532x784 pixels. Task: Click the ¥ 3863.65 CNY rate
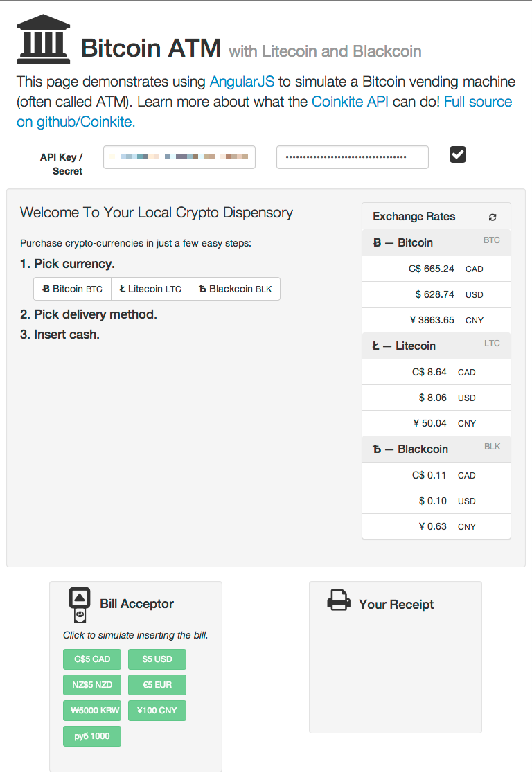pyautogui.click(x=436, y=320)
